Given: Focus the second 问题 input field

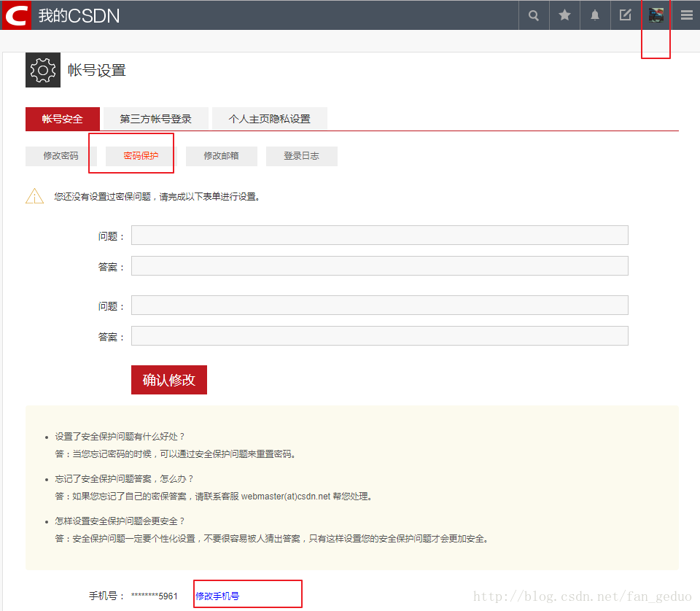Looking at the screenshot, I should [x=379, y=305].
